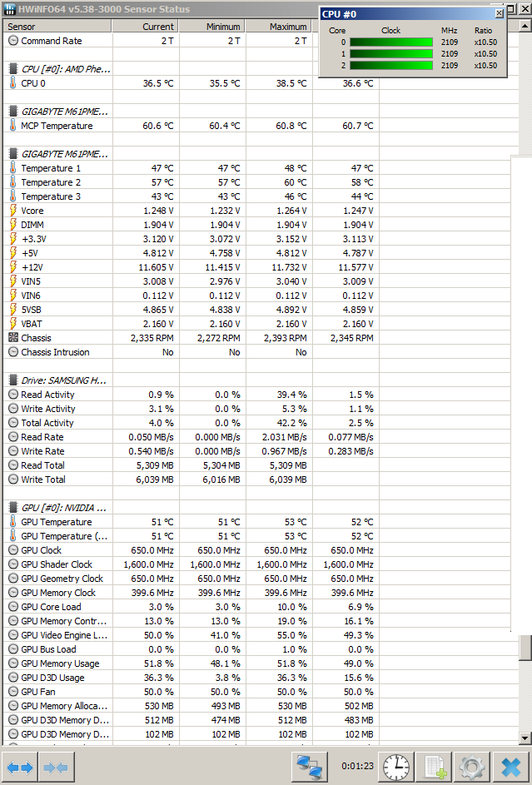Click the vertical scrollbar thumb
This screenshot has width=532, height=785.
click(x=525, y=648)
